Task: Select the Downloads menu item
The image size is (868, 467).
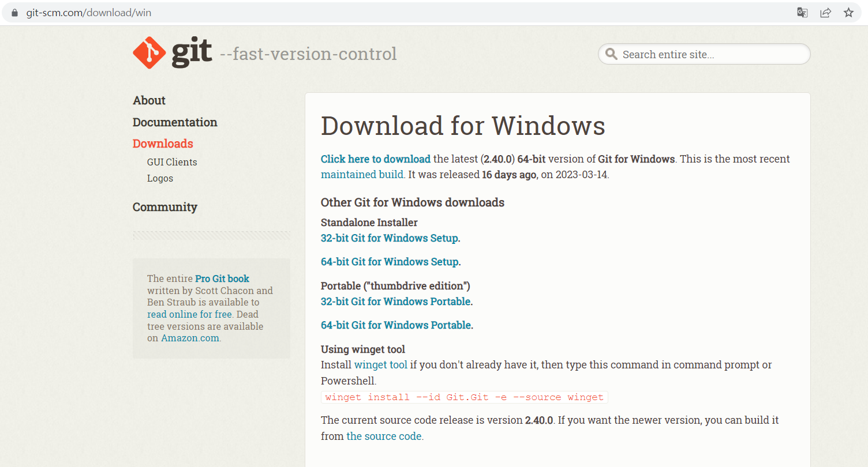Action: 163,144
